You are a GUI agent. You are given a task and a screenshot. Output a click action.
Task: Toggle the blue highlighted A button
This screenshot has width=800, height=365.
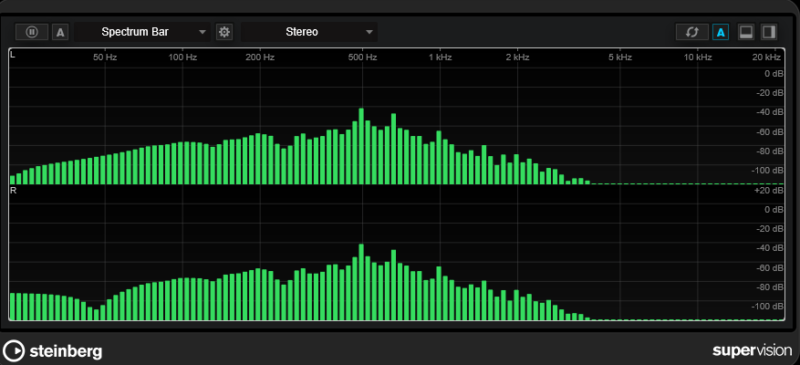pyautogui.click(x=720, y=32)
